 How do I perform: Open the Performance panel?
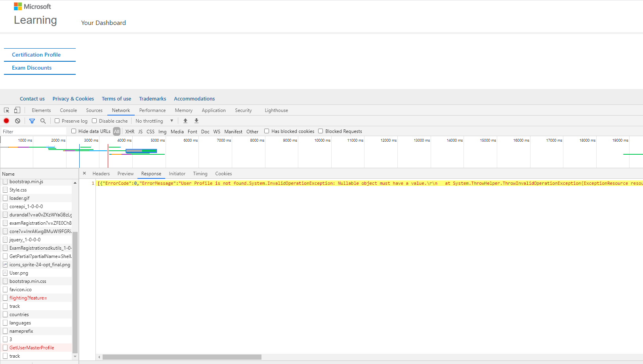pyautogui.click(x=153, y=110)
